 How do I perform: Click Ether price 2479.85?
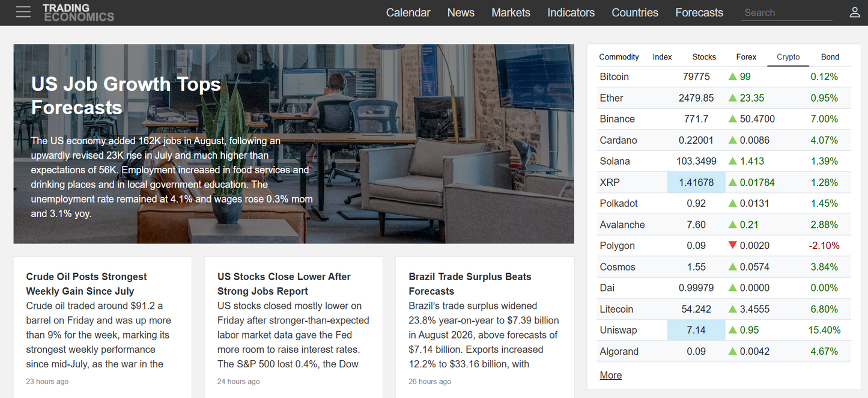(696, 98)
